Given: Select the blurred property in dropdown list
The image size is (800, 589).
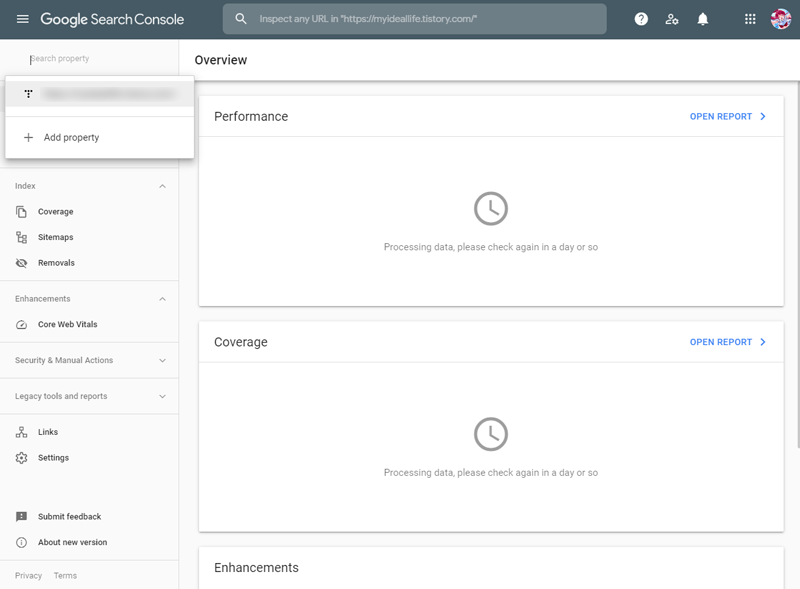Looking at the screenshot, I should point(99,94).
